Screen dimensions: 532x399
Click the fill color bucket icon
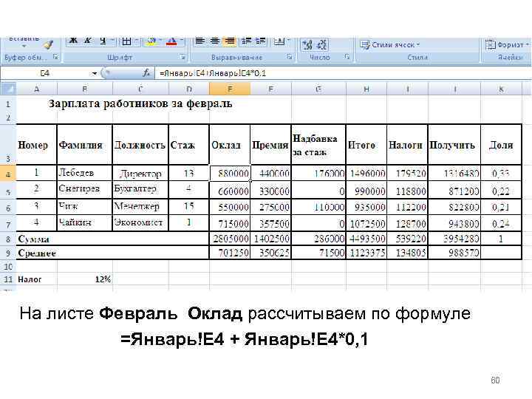tap(151, 41)
